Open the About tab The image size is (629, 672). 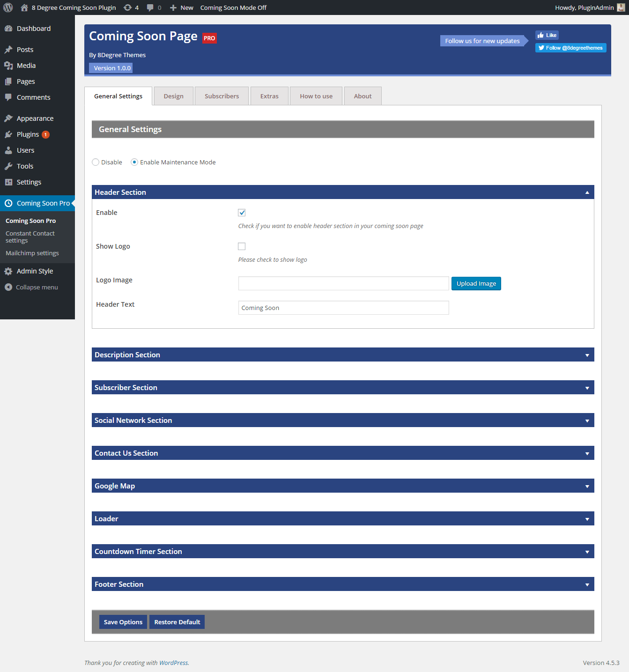pos(363,96)
